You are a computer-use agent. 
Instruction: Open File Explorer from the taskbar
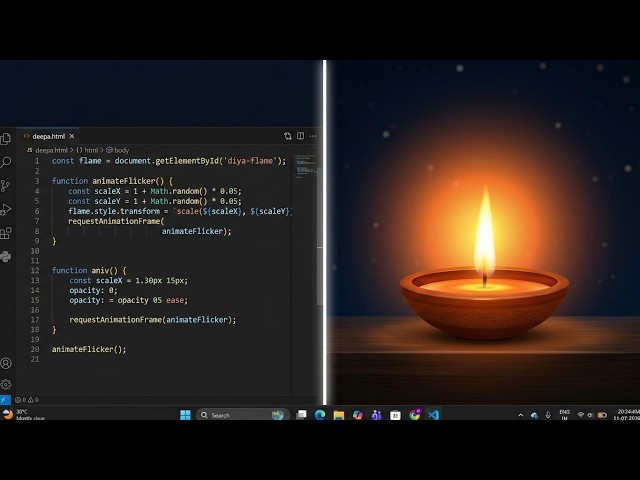coord(339,415)
